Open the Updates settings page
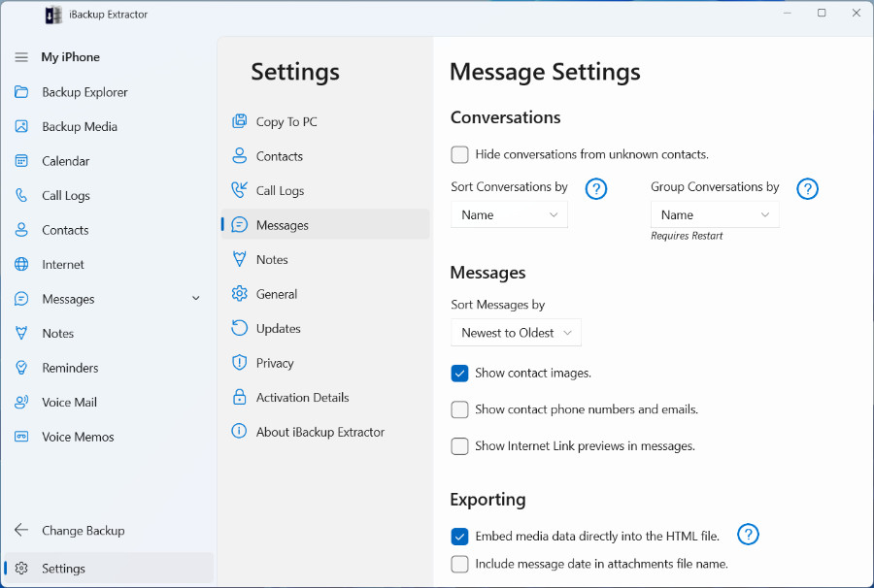Viewport: 874px width, 588px height. coord(325,329)
